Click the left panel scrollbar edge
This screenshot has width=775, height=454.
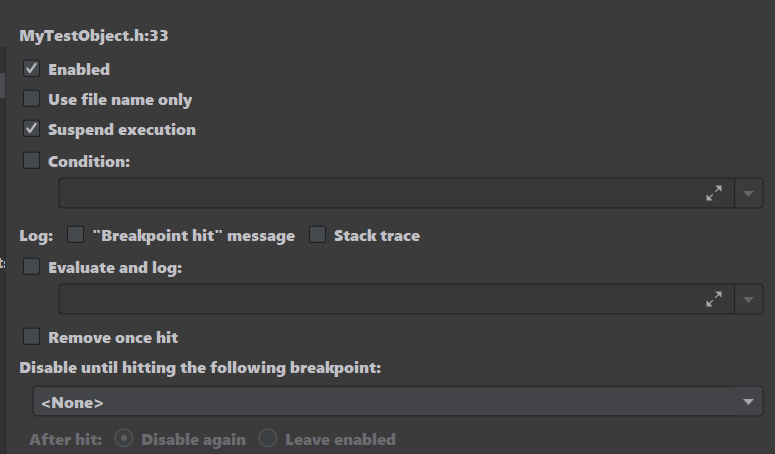click(x=2, y=85)
